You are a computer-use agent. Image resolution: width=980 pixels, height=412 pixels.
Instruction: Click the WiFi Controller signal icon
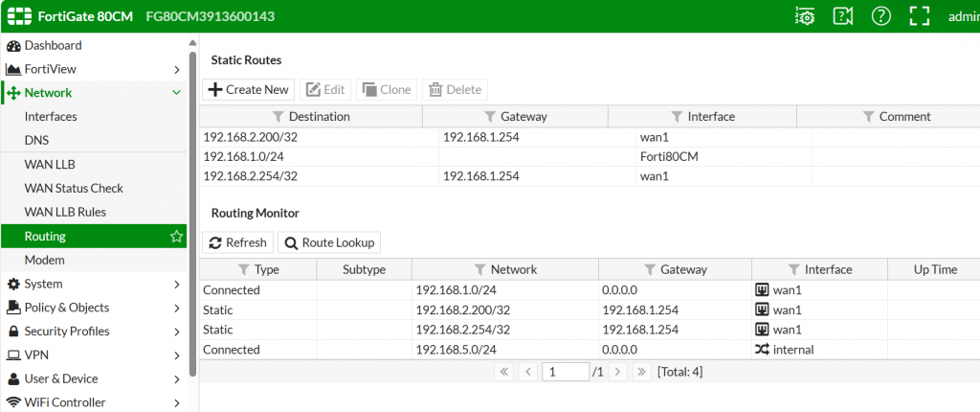pyautogui.click(x=13, y=402)
